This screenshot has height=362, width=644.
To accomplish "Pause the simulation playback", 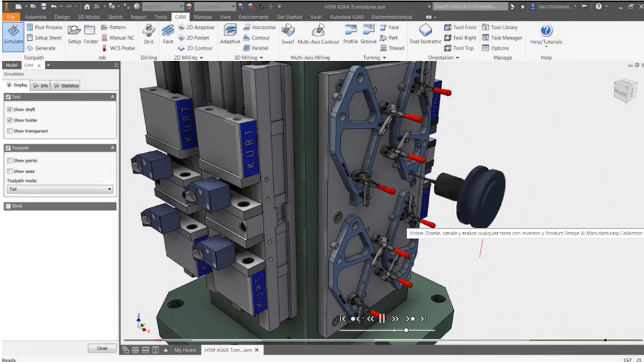I will 382,318.
